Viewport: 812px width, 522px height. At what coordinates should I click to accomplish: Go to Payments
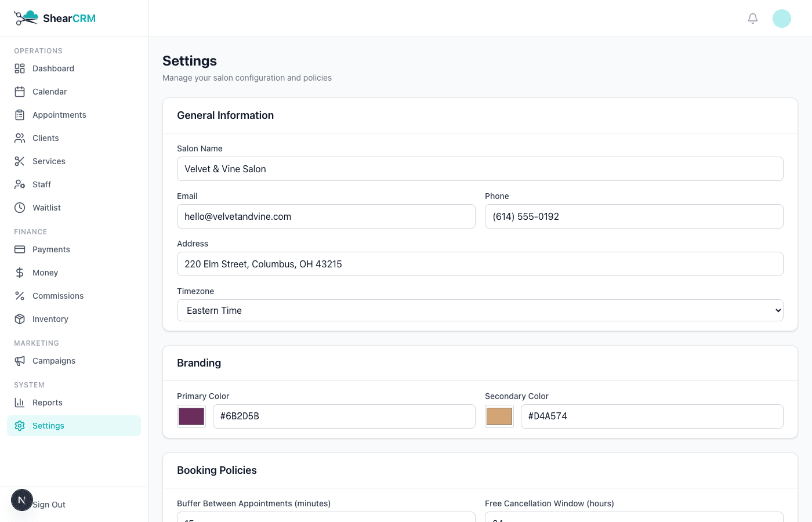tap(74, 249)
